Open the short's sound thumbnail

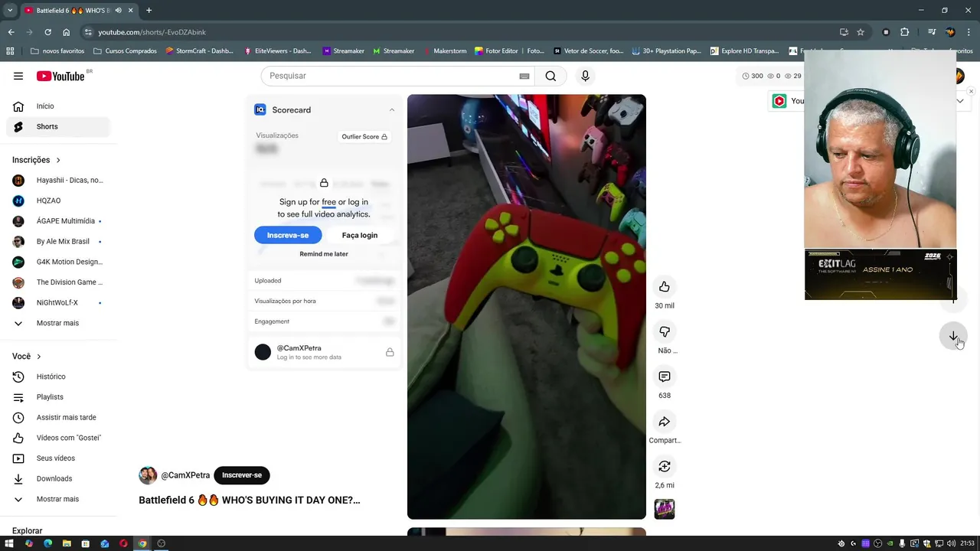coord(665,509)
